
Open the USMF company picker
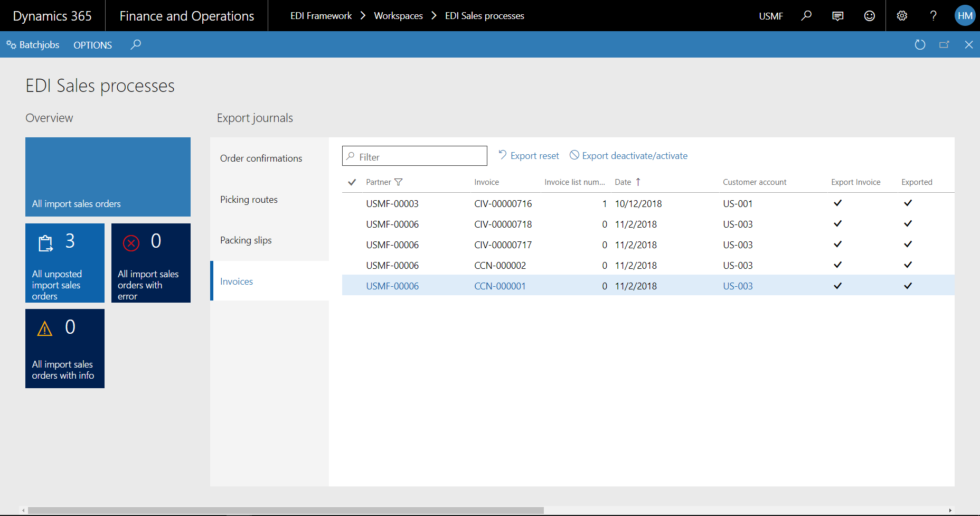point(771,16)
